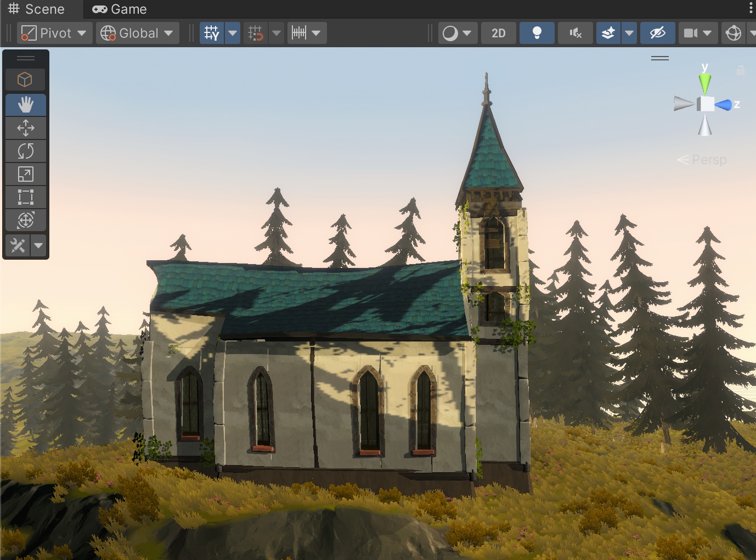Enable 2D view mode button
This screenshot has width=756, height=560.
pos(498,33)
